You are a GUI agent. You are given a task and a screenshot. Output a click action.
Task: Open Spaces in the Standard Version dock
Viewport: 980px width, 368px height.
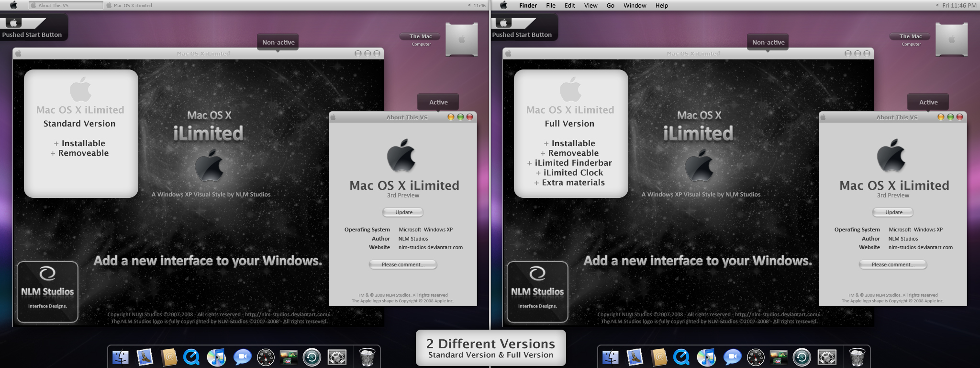(x=289, y=357)
